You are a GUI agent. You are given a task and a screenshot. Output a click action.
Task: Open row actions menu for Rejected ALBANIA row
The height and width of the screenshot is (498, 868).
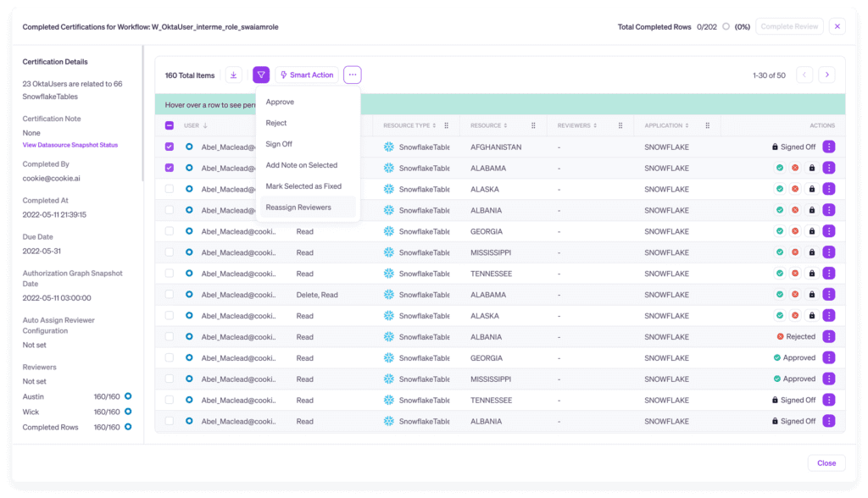pyautogui.click(x=829, y=336)
